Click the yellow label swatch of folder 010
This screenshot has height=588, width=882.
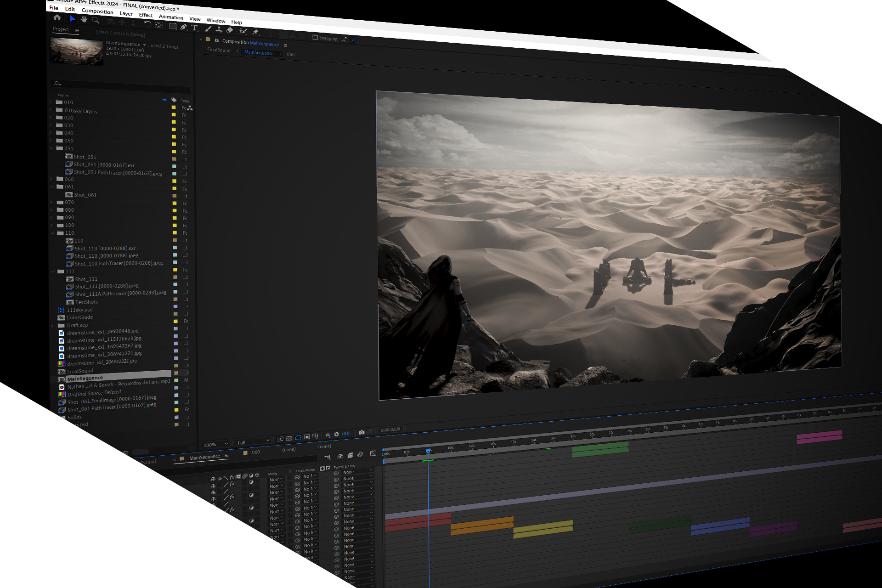pyautogui.click(x=174, y=107)
